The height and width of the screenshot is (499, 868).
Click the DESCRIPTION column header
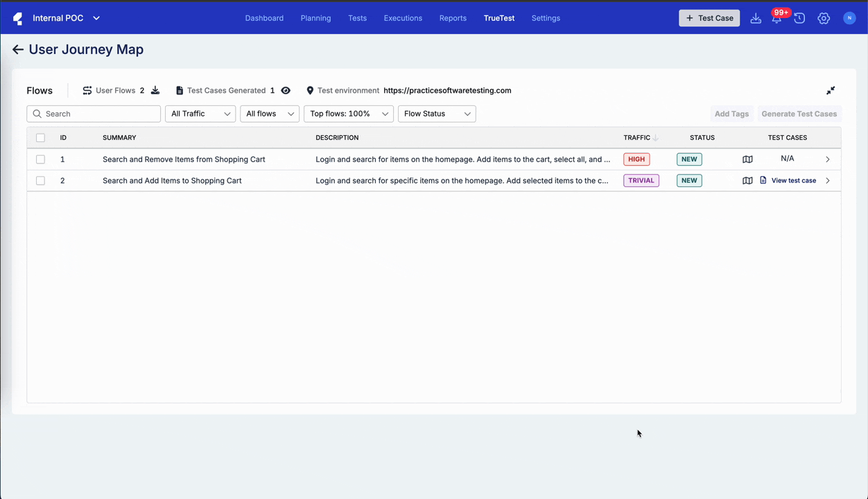point(337,138)
